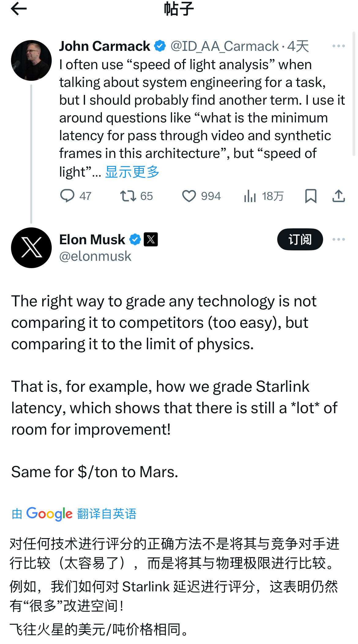Share John Carmack's post via upload icon

(338, 196)
